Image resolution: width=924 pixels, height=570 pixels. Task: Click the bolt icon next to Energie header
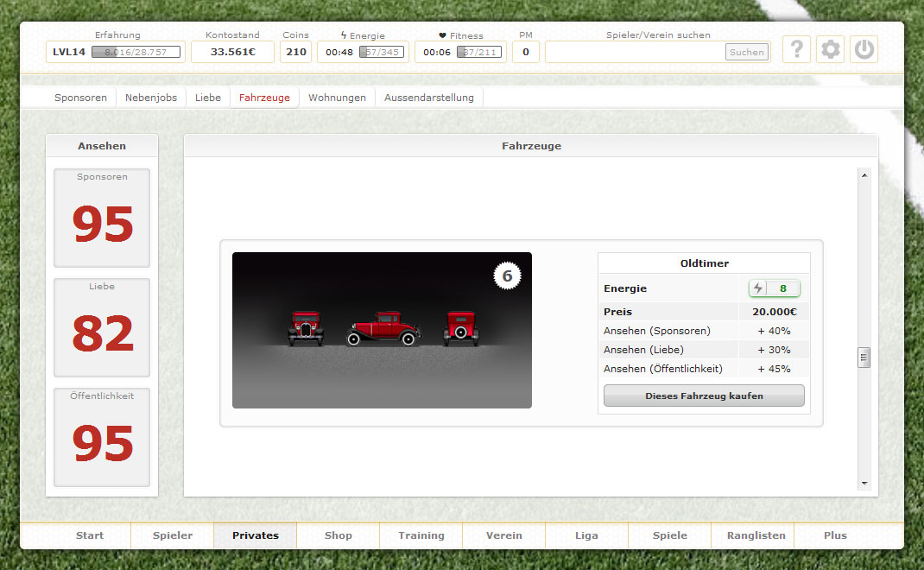(344, 35)
